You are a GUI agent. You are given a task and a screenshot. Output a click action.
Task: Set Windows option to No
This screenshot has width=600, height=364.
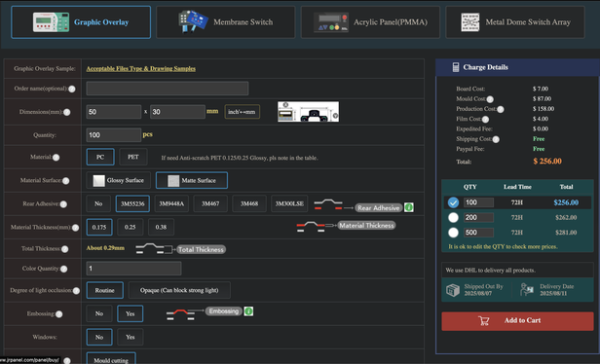pos(99,337)
